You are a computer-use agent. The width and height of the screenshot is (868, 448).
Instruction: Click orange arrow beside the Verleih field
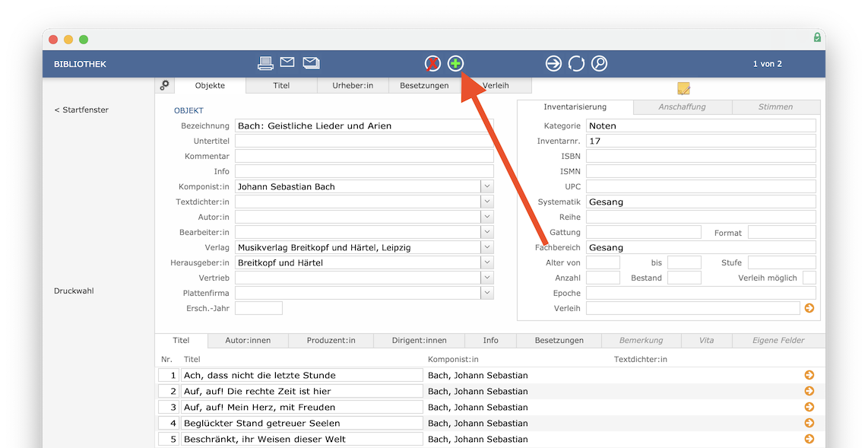(x=809, y=308)
